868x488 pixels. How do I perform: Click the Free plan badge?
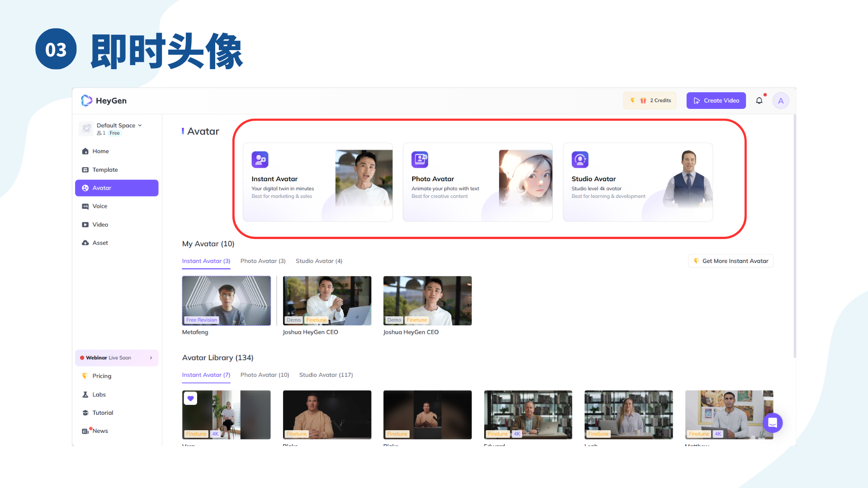[x=115, y=133]
